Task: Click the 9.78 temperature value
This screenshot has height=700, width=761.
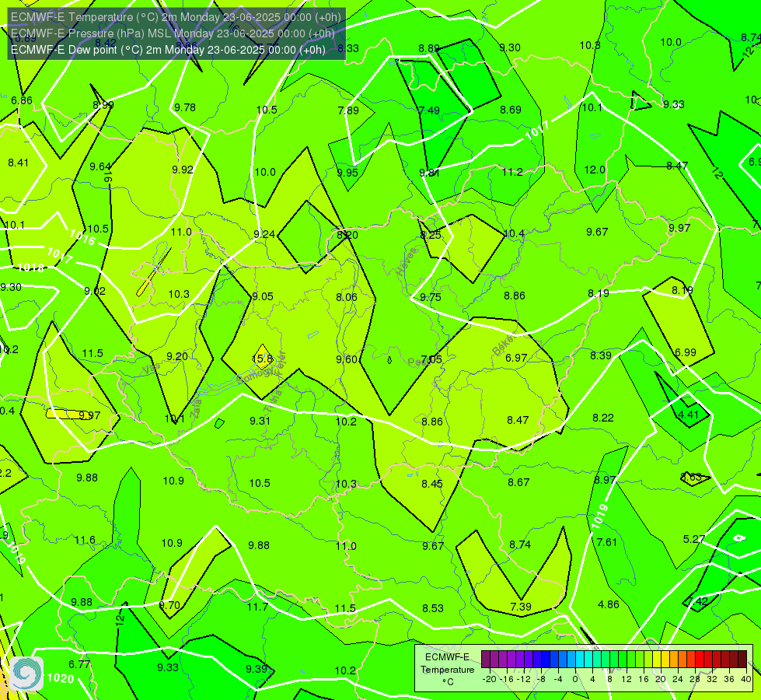Action: pos(185,108)
